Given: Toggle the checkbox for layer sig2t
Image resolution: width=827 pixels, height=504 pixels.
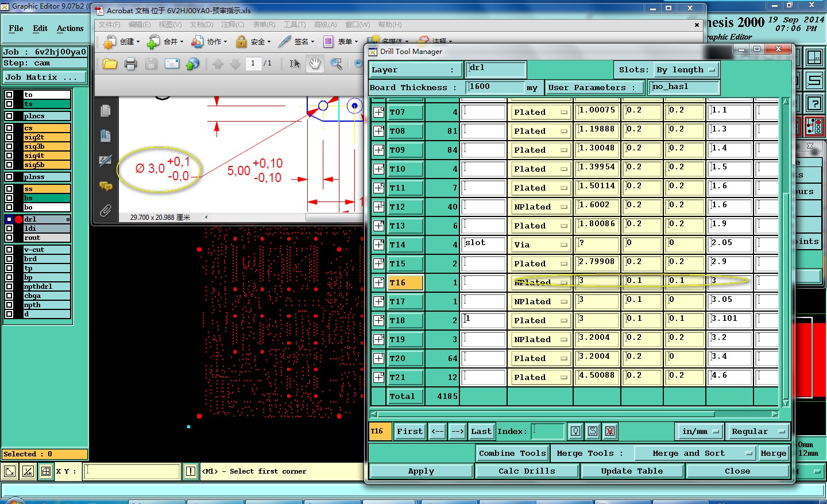Looking at the screenshot, I should (x=9, y=137).
